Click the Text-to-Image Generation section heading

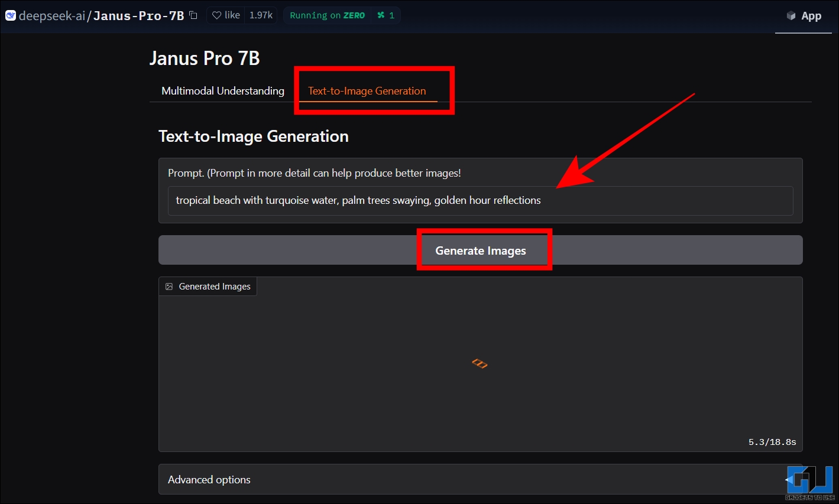[x=254, y=136]
